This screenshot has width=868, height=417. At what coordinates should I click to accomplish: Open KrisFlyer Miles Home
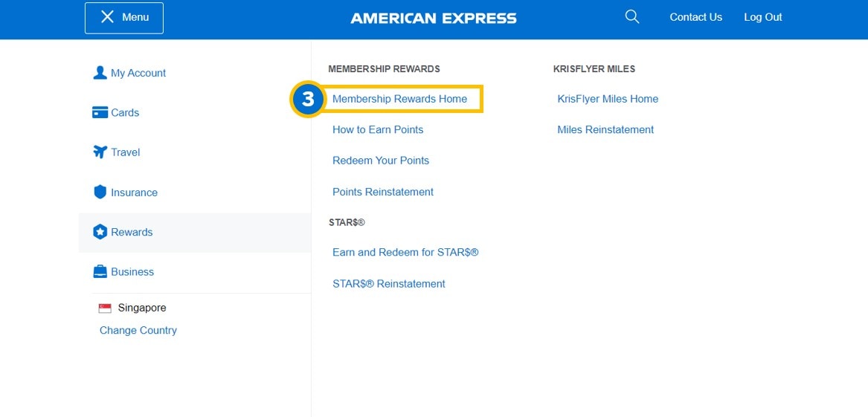(608, 99)
